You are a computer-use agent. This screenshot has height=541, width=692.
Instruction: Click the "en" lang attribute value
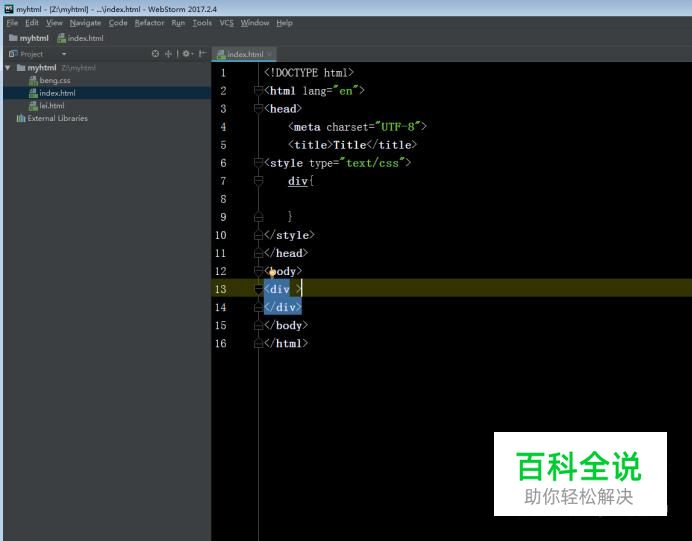tap(346, 91)
